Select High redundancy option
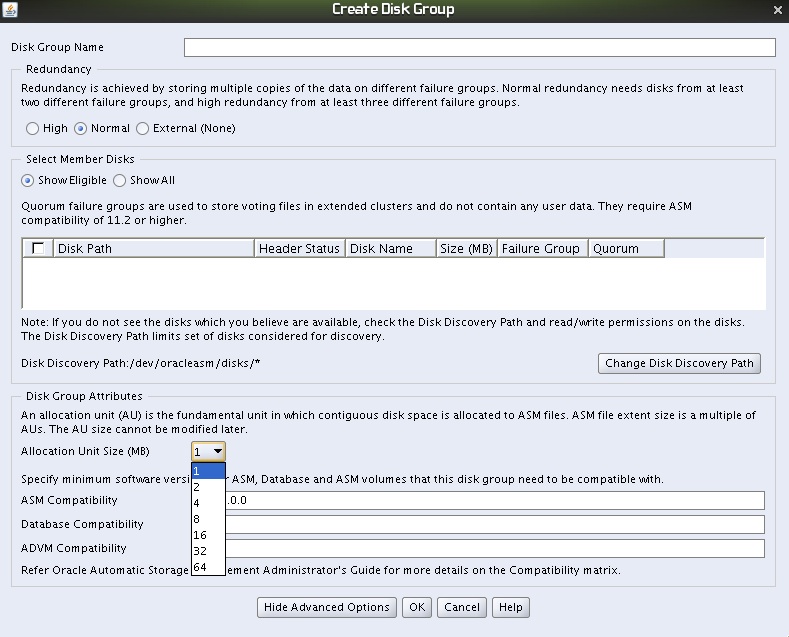Image resolution: width=789 pixels, height=637 pixels. 33,128
